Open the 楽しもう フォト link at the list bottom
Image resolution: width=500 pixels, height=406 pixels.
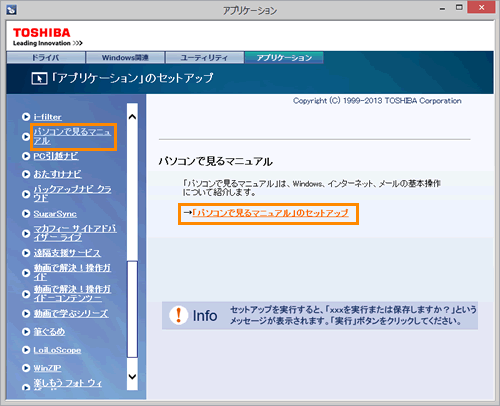tap(68, 383)
